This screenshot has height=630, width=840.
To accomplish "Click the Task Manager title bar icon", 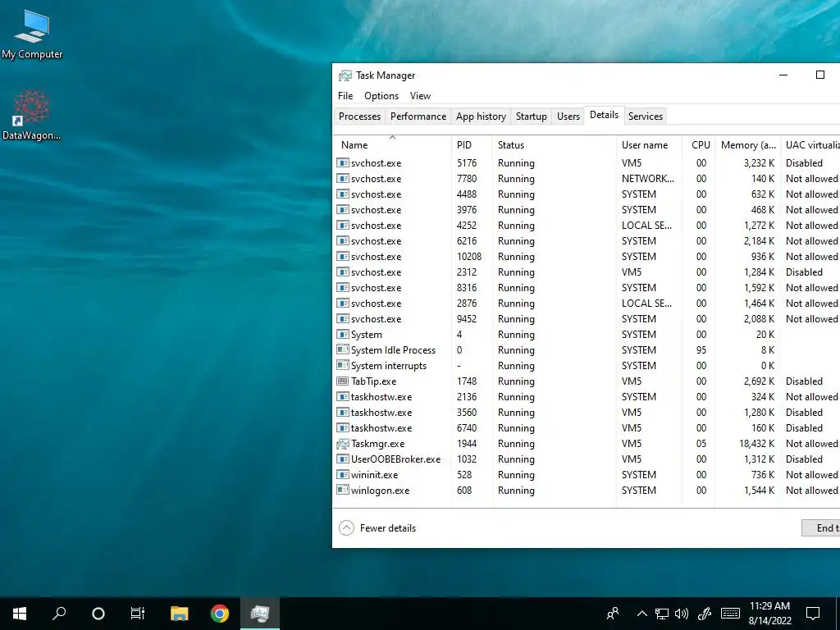I will point(345,75).
